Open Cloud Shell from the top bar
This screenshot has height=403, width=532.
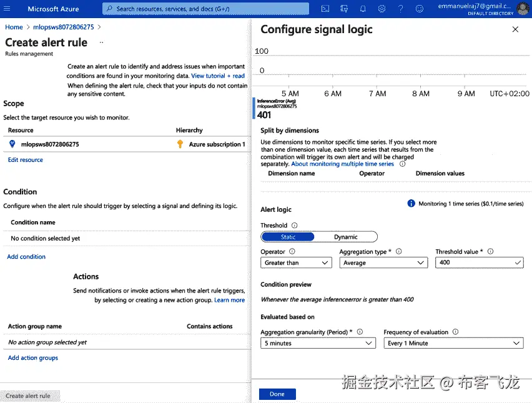pyautogui.click(x=325, y=9)
